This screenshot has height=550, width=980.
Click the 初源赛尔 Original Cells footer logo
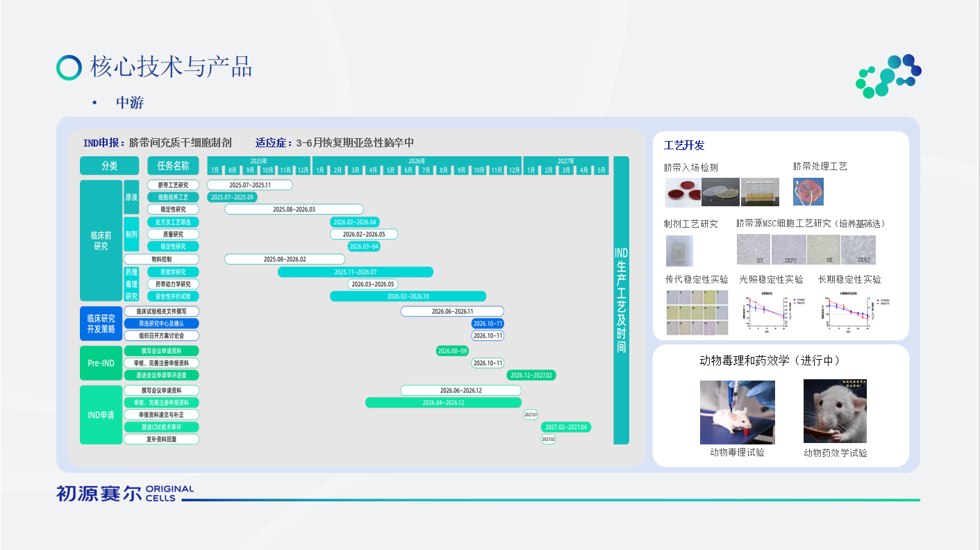coord(125,493)
